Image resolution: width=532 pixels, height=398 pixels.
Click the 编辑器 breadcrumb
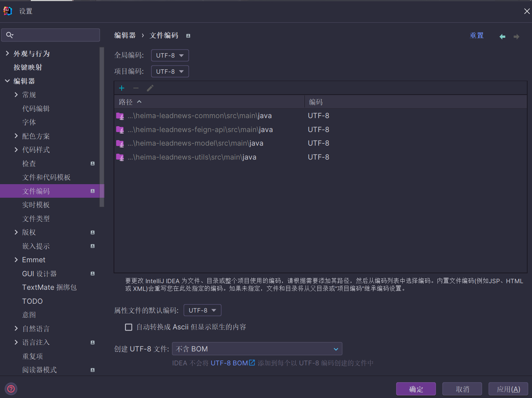click(125, 35)
